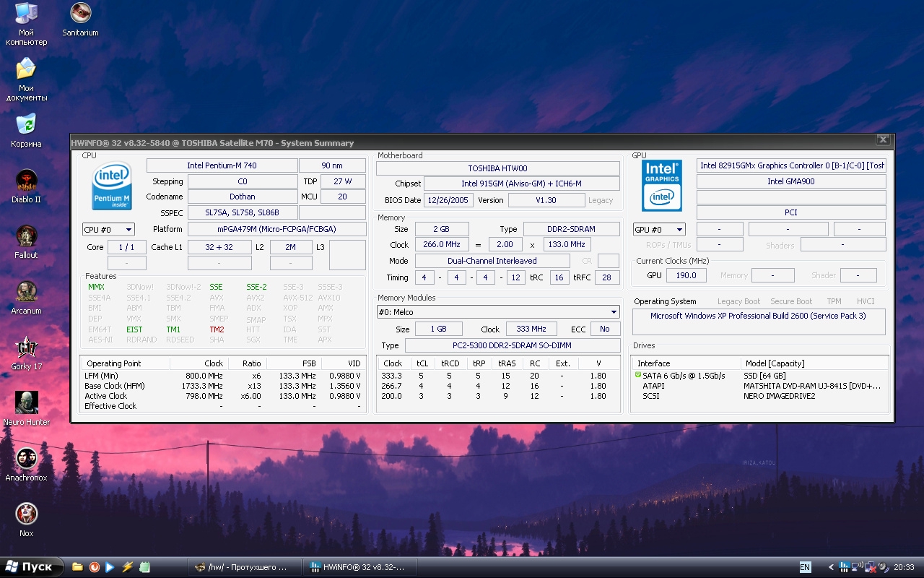The width and height of the screenshot is (924, 578).
Task: Open the folder icon in Quick Launch
Action: [x=77, y=567]
